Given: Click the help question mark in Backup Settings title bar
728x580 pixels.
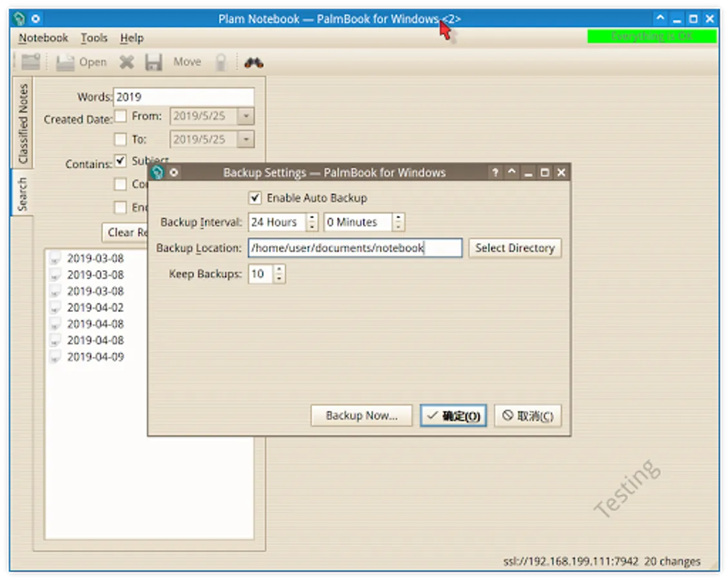Looking at the screenshot, I should tap(495, 173).
